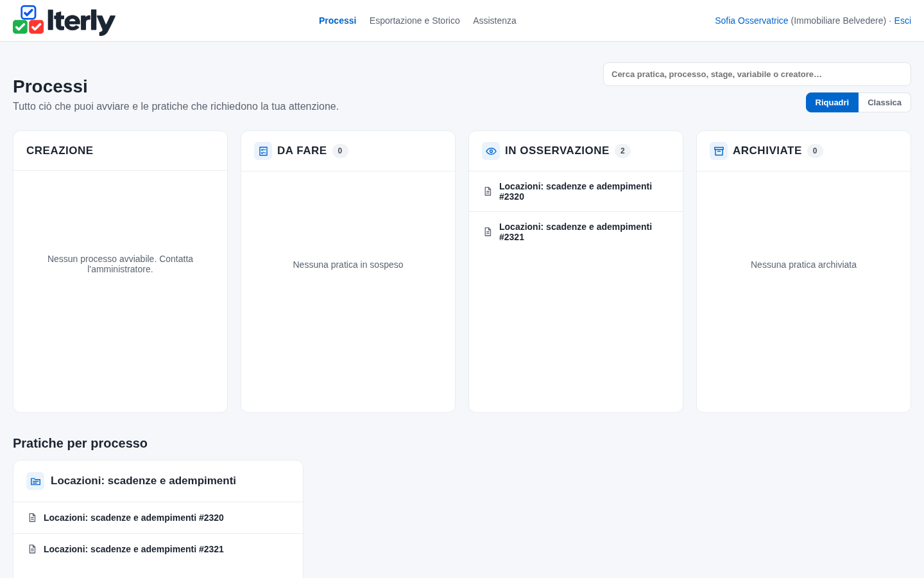Viewport: 924px width, 578px height.
Task: Click the Archiviate archive box icon
Action: click(x=719, y=151)
